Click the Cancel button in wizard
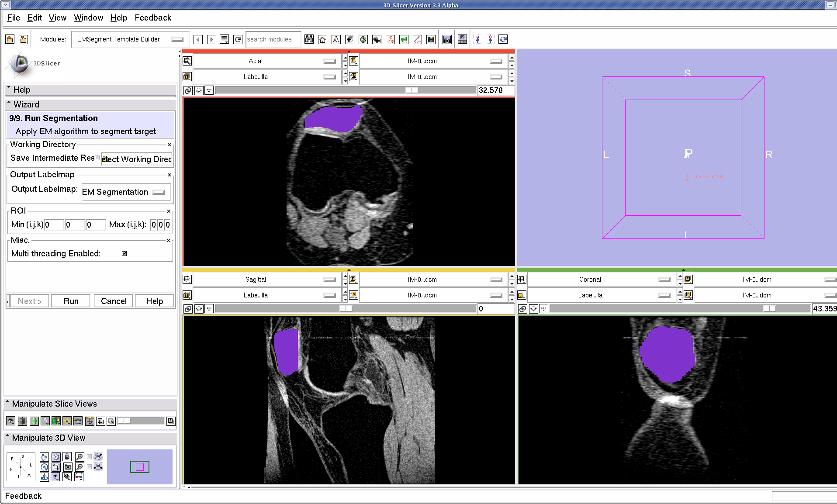 point(113,301)
